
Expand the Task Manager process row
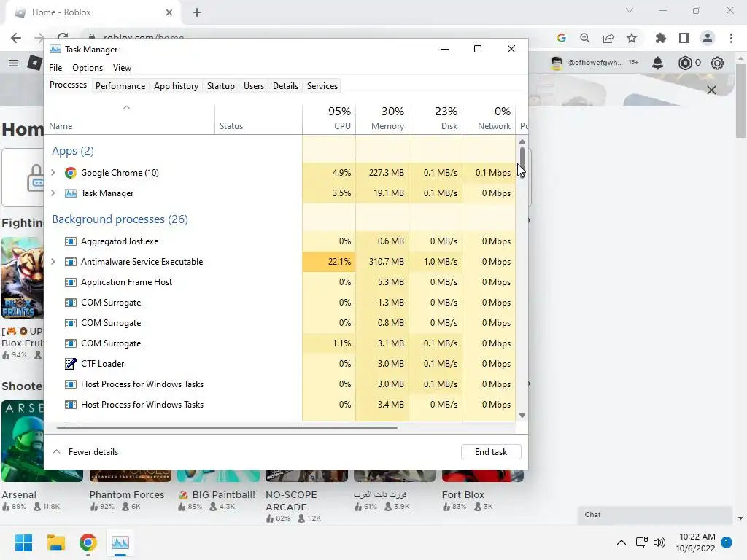pyautogui.click(x=53, y=193)
